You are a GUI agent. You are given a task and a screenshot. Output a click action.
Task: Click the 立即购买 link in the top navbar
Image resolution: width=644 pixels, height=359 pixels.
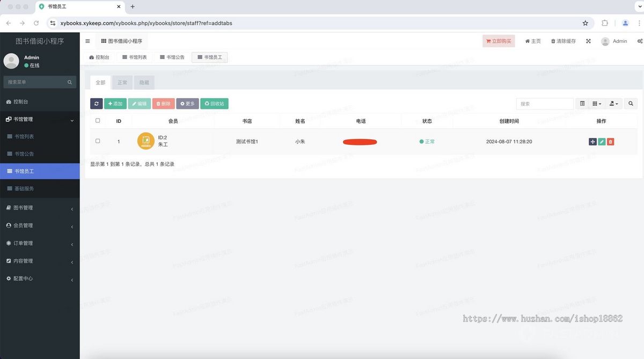point(499,40)
